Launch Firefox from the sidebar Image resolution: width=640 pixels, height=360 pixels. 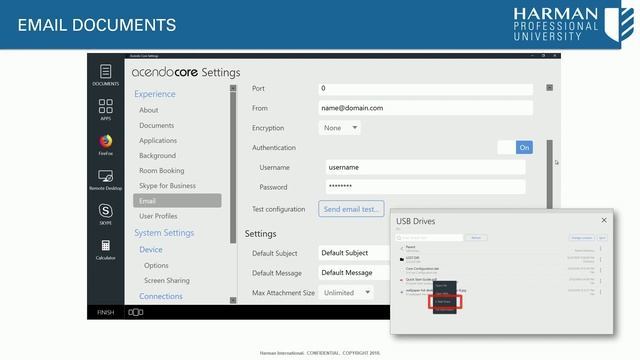105,144
